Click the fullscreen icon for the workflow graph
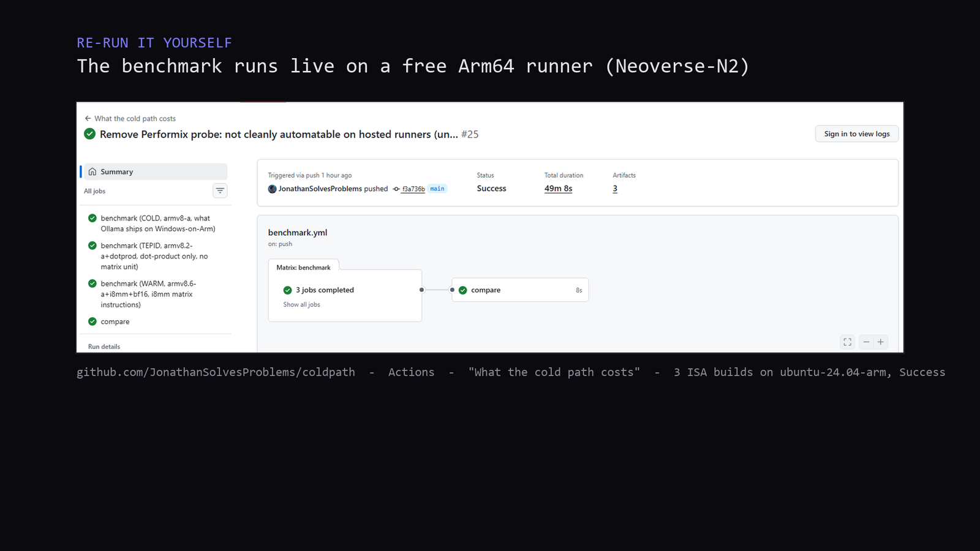This screenshot has width=980, height=551. tap(847, 342)
